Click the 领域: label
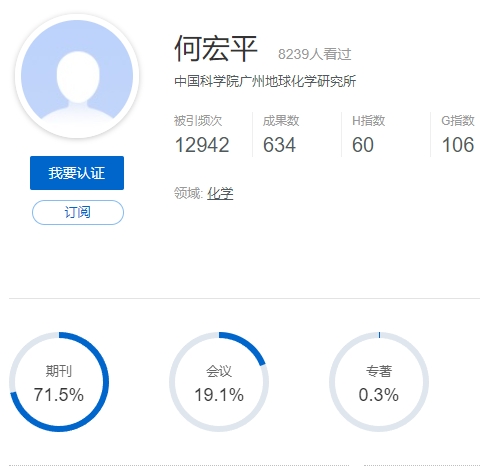 [188, 193]
